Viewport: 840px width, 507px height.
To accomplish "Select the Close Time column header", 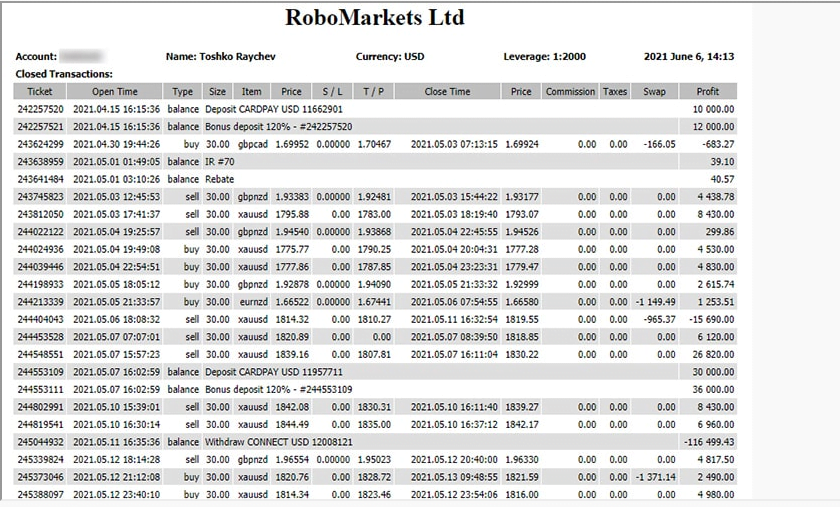I will pyautogui.click(x=447, y=91).
